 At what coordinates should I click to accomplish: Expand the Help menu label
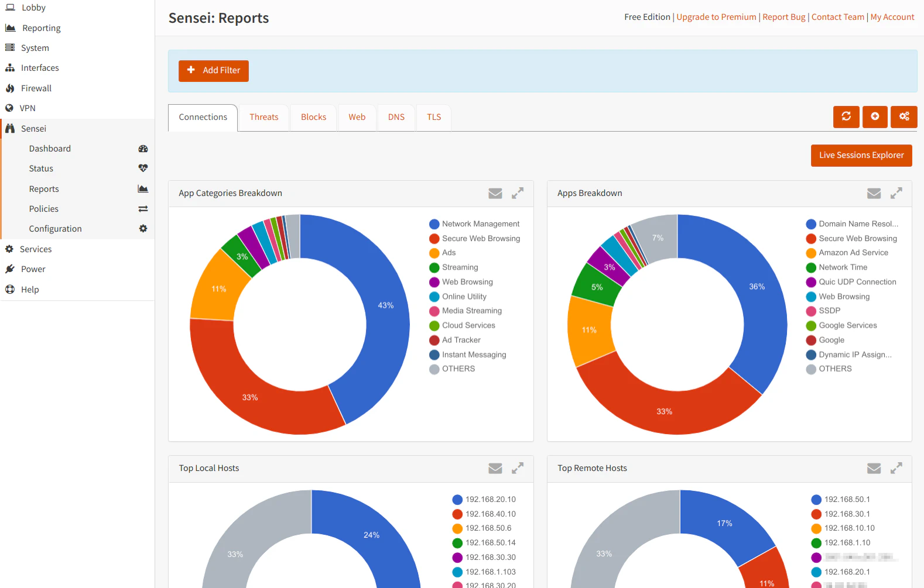(30, 290)
